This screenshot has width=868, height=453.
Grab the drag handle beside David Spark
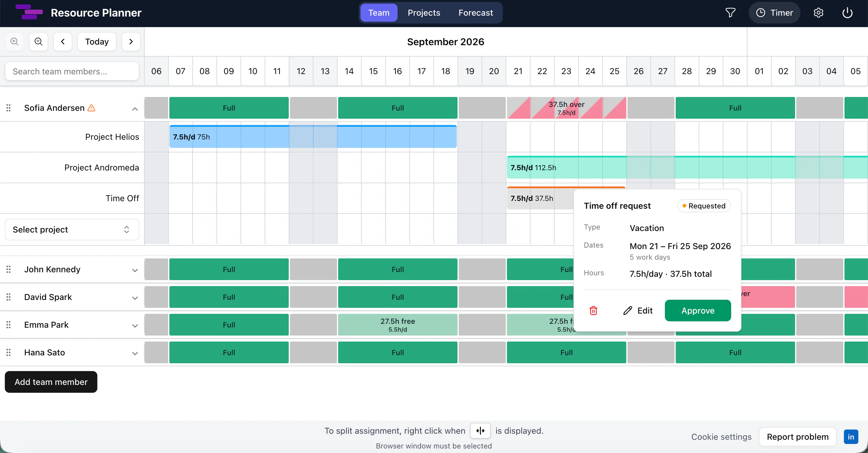(x=8, y=297)
